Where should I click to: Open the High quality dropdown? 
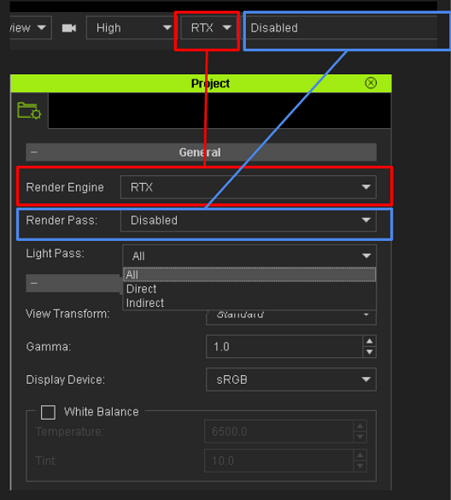[130, 28]
